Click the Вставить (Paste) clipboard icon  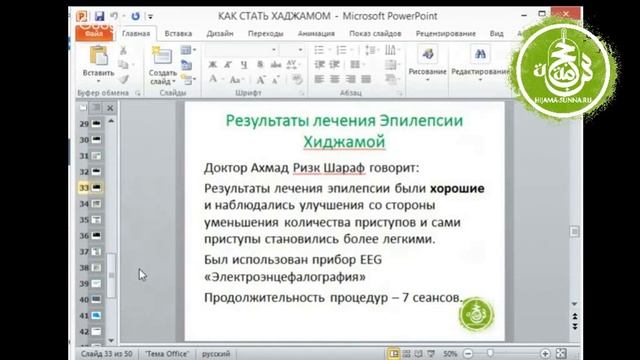click(x=98, y=56)
